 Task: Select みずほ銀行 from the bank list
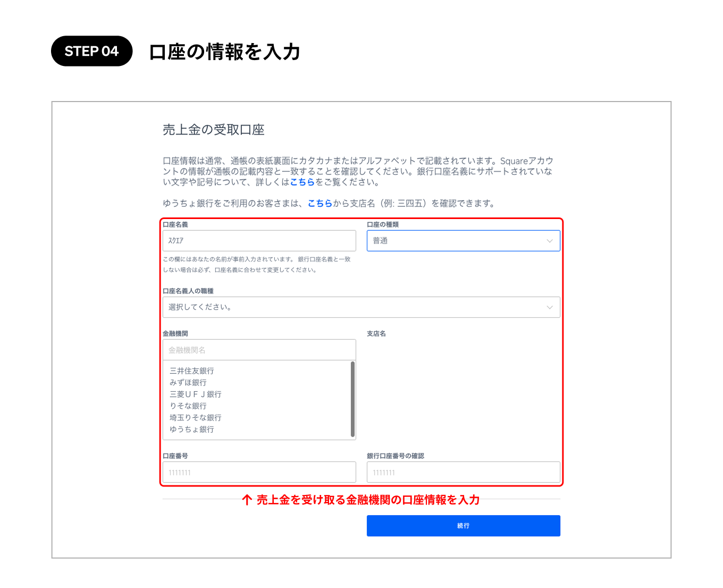click(x=188, y=382)
